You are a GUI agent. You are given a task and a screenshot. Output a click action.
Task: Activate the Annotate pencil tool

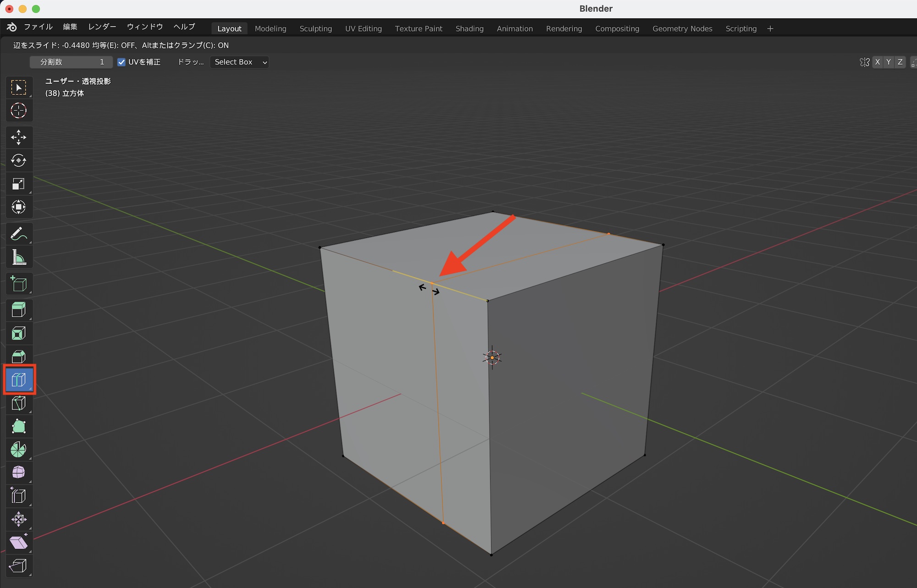[x=18, y=234]
